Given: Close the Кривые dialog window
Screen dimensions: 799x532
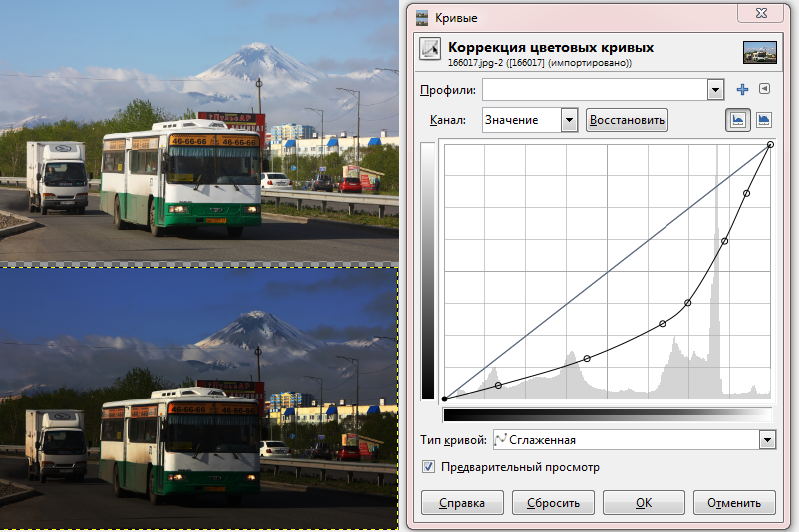Looking at the screenshot, I should point(761,13).
